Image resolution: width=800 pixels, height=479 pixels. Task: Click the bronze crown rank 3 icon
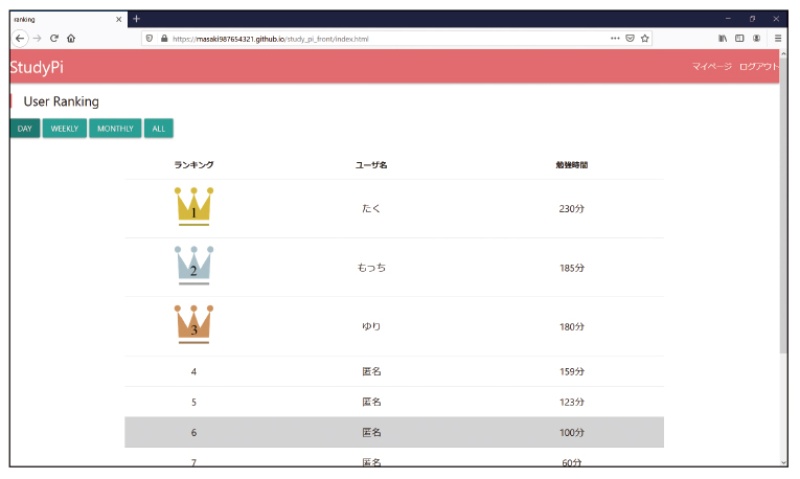(193, 324)
